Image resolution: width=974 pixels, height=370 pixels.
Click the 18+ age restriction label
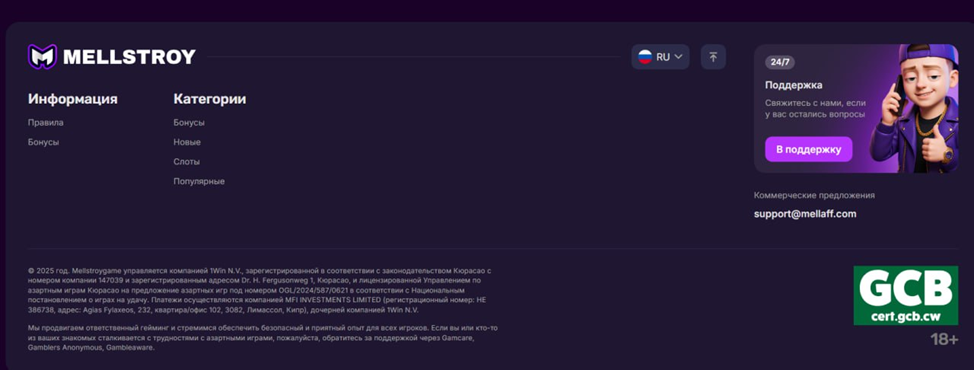point(944,340)
